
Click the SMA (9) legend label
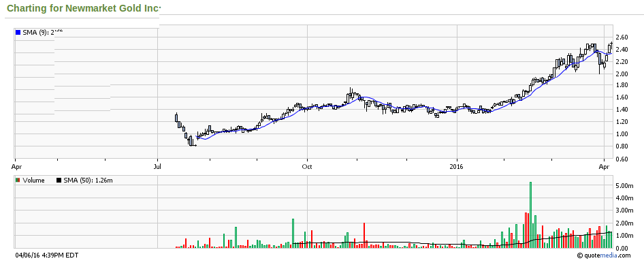click(x=43, y=33)
